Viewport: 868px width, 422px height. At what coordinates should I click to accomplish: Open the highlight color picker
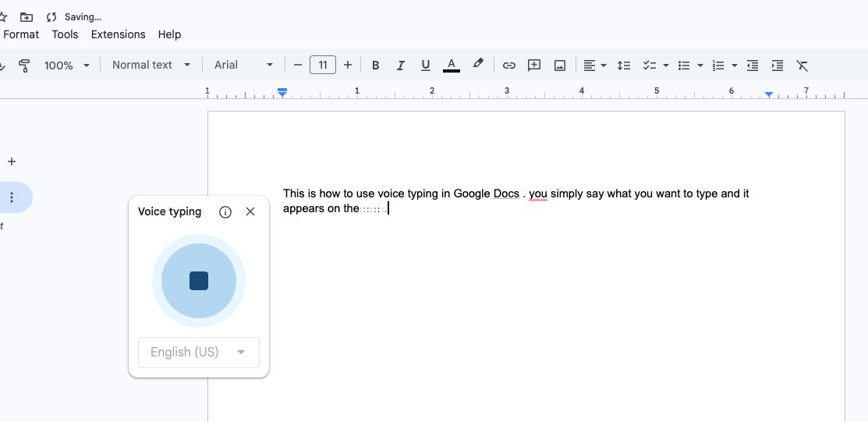coord(478,64)
